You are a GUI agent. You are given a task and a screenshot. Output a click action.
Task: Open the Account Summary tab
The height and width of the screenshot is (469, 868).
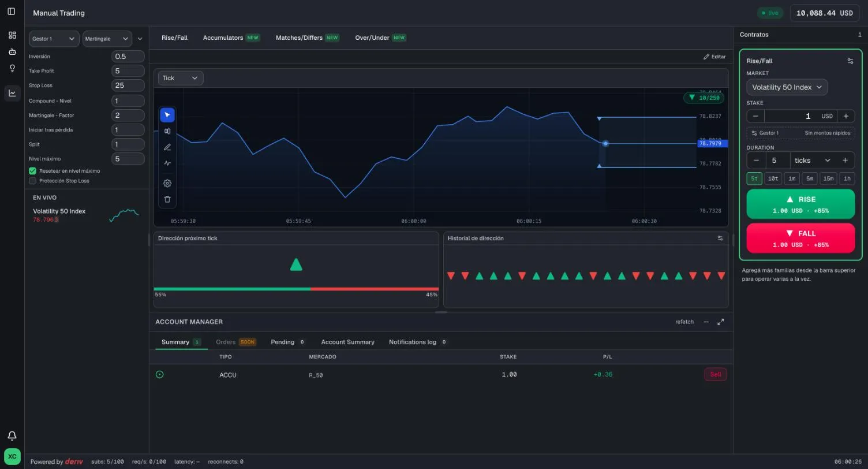(348, 342)
